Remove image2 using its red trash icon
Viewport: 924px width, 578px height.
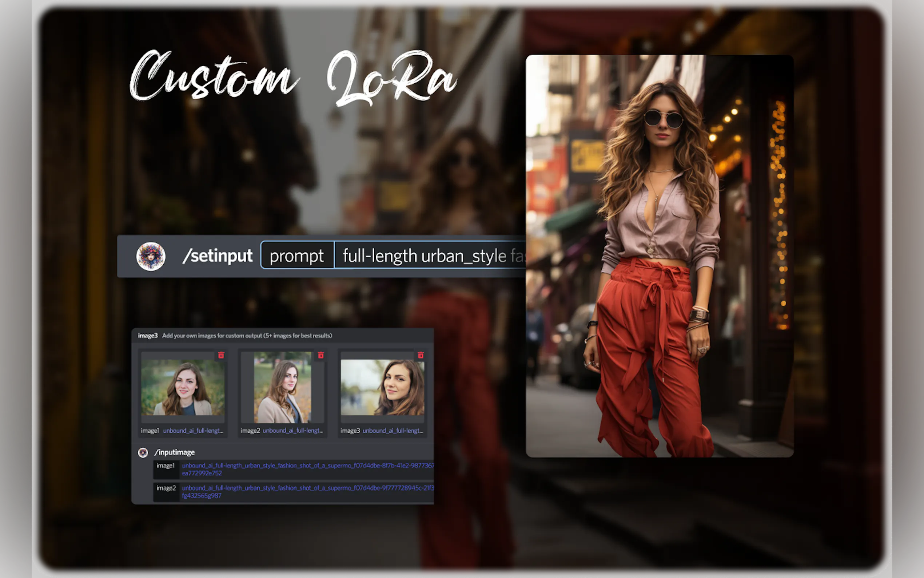(321, 355)
